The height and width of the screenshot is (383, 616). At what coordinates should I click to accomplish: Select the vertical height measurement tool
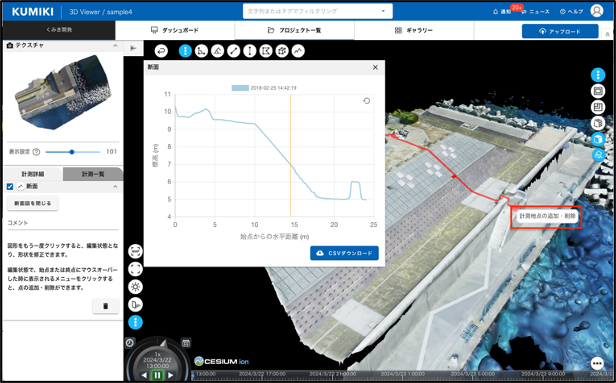(x=249, y=51)
